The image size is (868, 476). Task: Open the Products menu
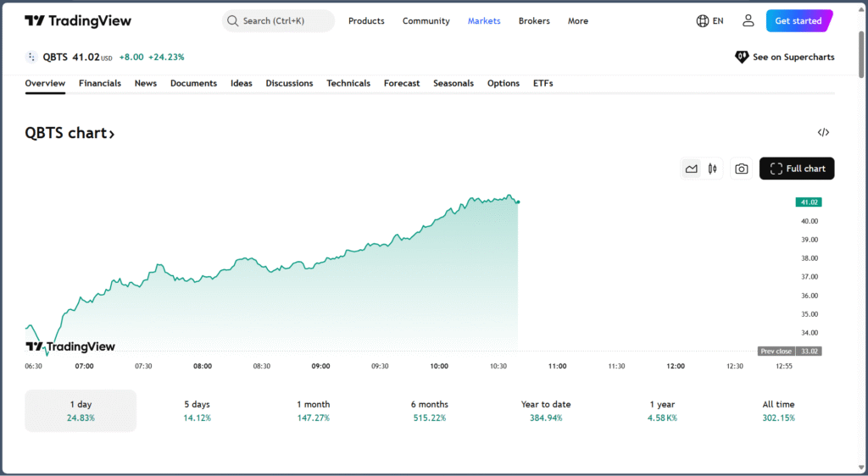[366, 21]
